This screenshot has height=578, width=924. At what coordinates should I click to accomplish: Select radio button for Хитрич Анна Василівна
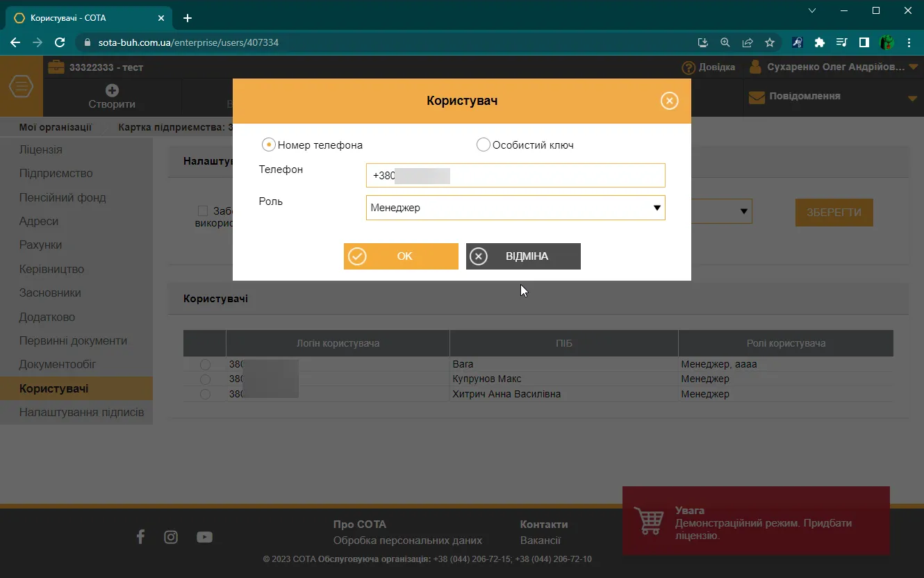205,394
